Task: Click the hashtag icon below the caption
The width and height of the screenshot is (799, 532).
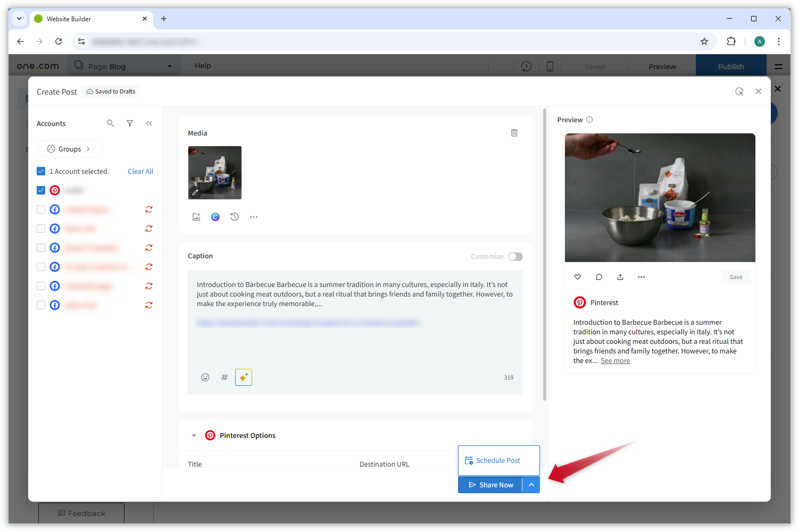Action: click(224, 377)
